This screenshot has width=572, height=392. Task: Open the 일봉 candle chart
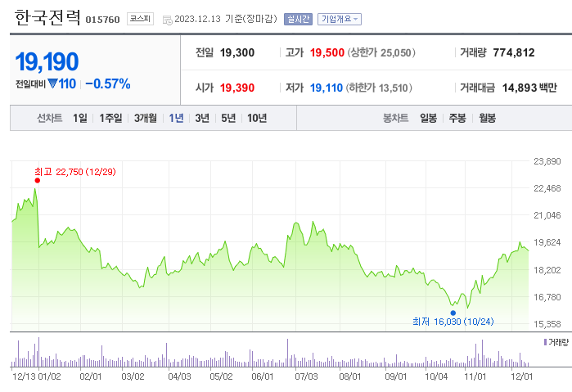tap(428, 118)
